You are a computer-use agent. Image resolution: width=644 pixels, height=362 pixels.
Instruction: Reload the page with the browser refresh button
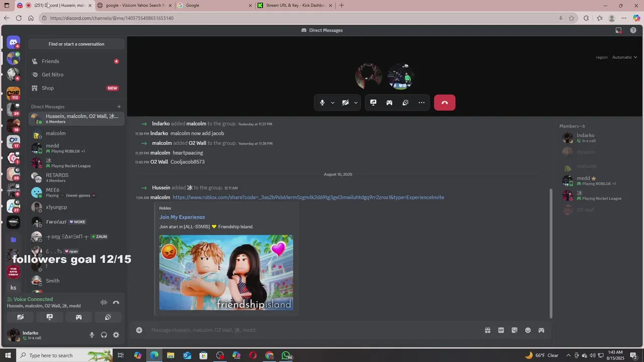point(19,18)
